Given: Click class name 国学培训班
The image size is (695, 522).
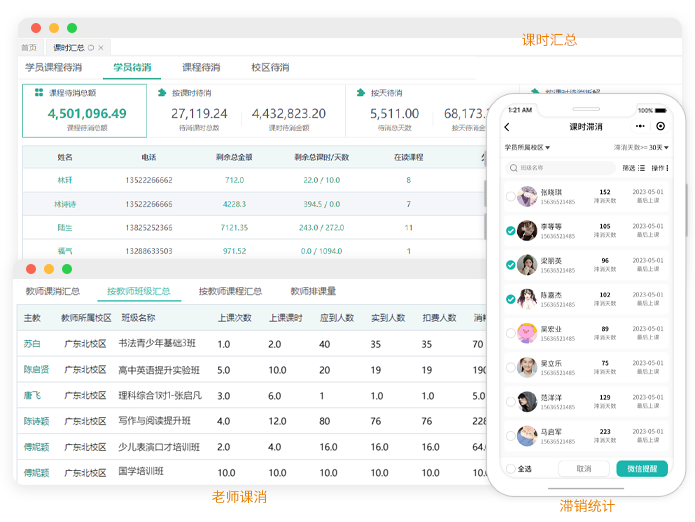Looking at the screenshot, I should [141, 471].
